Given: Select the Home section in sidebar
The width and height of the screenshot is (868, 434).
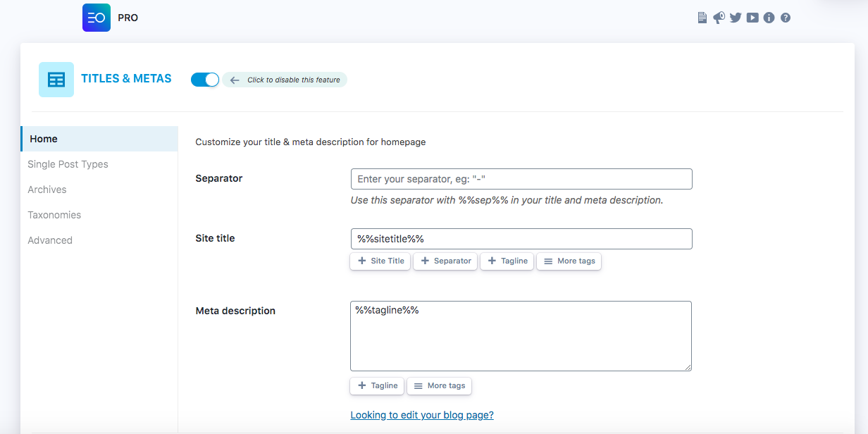Looking at the screenshot, I should (x=43, y=138).
